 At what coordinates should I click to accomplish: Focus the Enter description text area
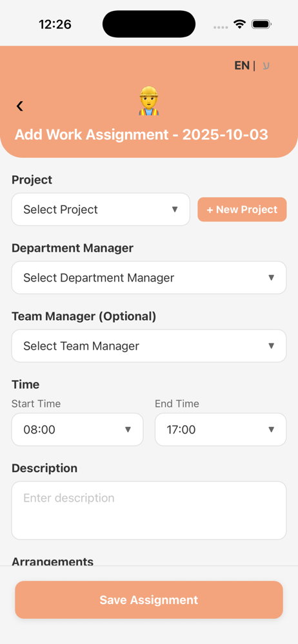point(149,511)
